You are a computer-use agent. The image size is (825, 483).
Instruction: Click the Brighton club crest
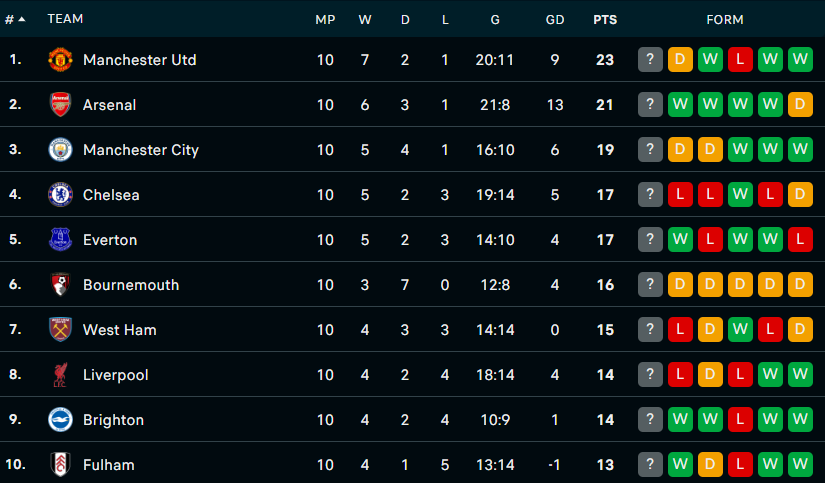point(61,420)
